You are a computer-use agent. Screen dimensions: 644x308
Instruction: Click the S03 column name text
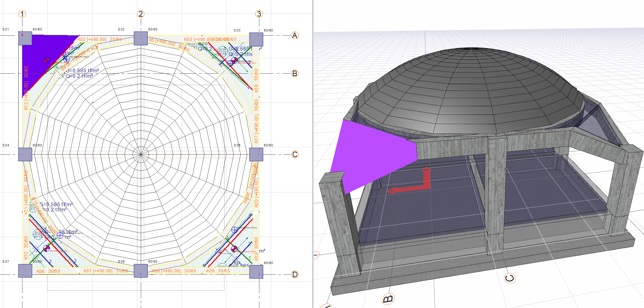click(x=237, y=30)
